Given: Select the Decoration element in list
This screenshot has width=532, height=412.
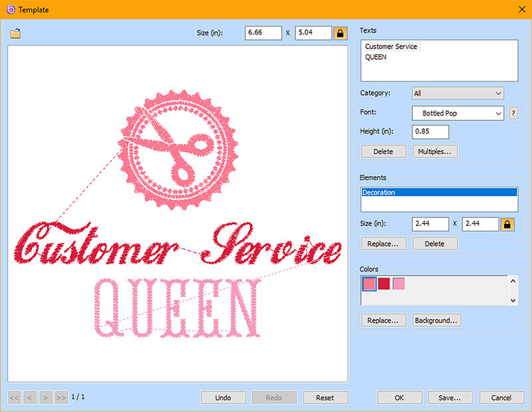Looking at the screenshot, I should [439, 193].
